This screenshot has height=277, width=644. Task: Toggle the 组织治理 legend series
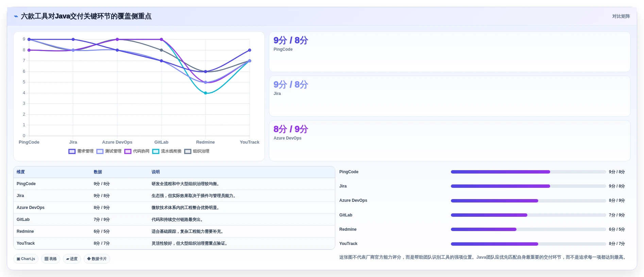[197, 151]
